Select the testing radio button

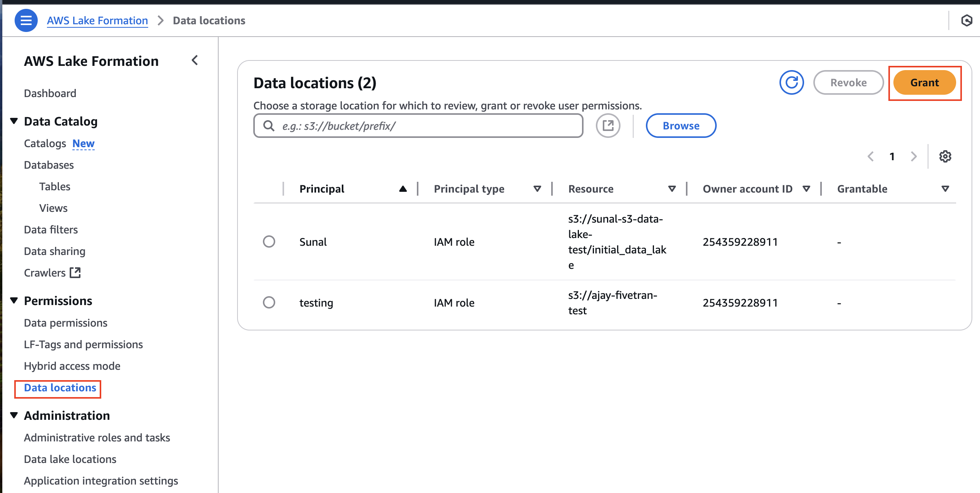pyautogui.click(x=269, y=302)
